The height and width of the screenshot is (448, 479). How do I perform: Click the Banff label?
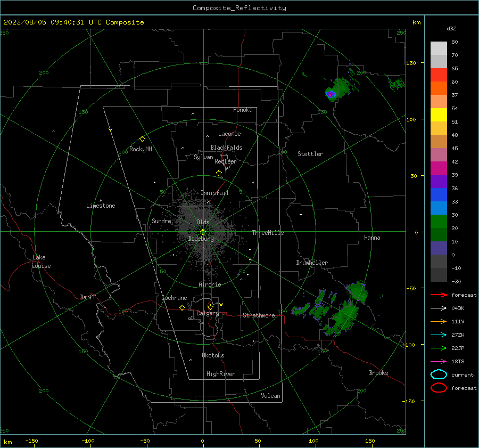[x=88, y=297]
